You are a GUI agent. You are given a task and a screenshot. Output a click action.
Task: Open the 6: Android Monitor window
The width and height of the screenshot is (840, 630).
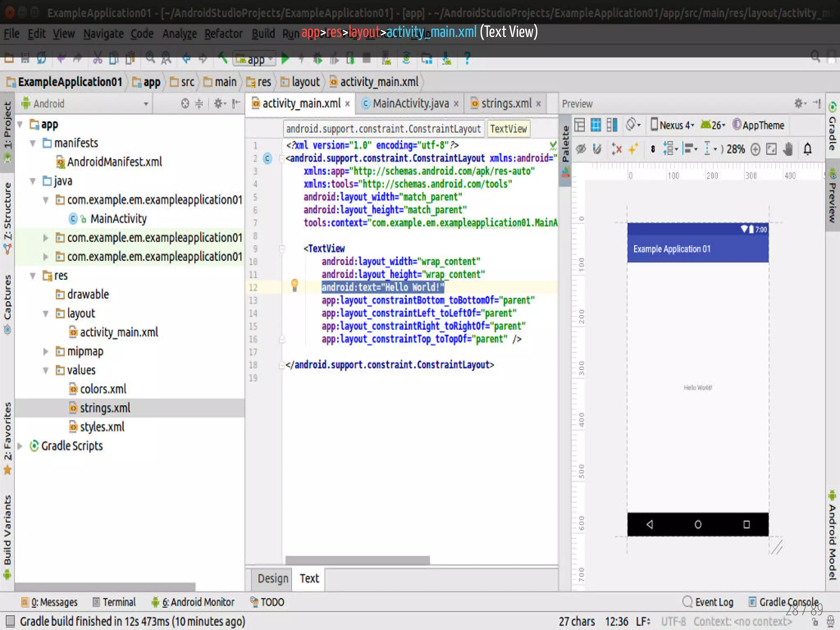click(193, 603)
